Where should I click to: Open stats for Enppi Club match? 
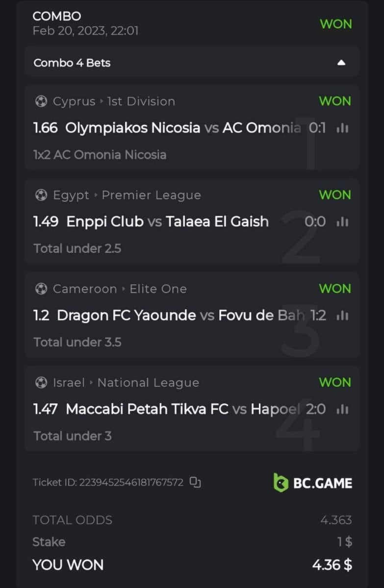pyautogui.click(x=343, y=222)
